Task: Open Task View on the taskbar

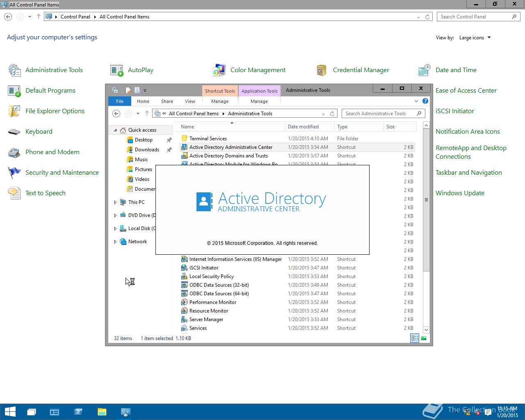Action: tap(31, 412)
